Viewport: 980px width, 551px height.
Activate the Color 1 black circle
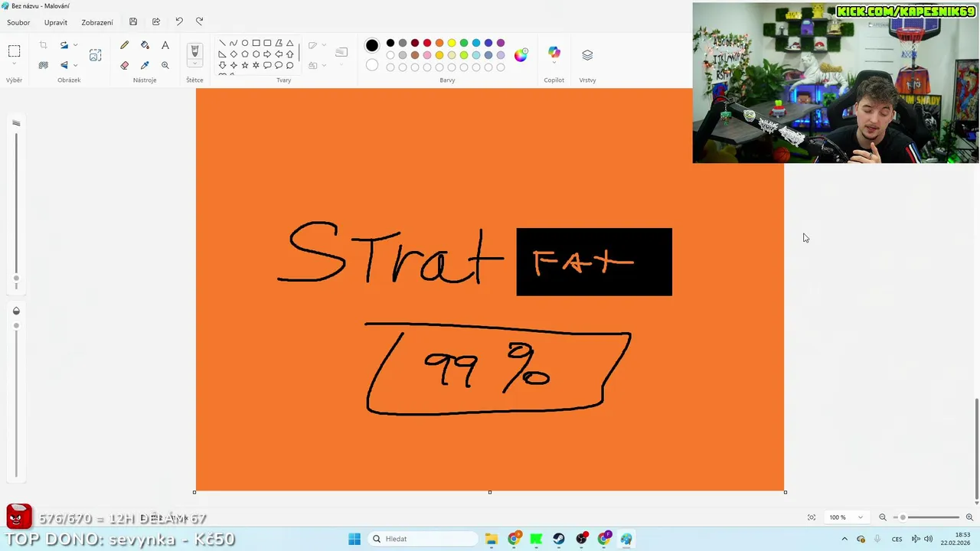click(x=372, y=46)
